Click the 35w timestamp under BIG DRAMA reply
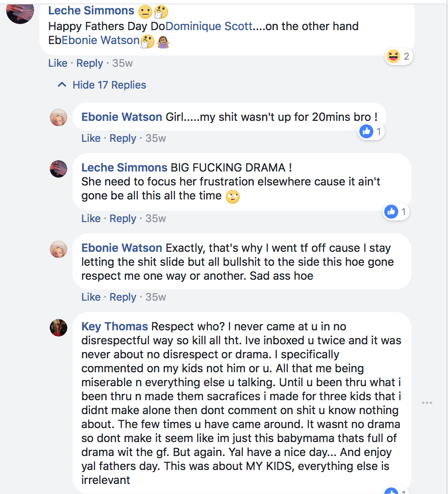448x494 pixels. 155,219
